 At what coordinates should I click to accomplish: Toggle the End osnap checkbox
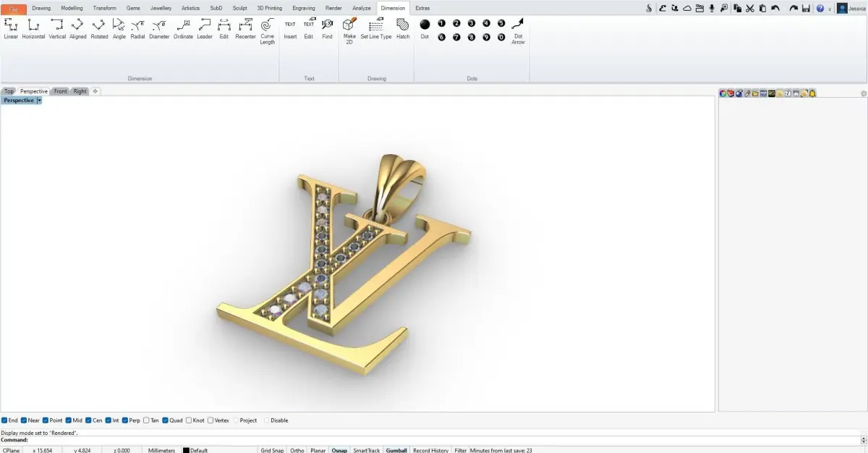(4, 420)
